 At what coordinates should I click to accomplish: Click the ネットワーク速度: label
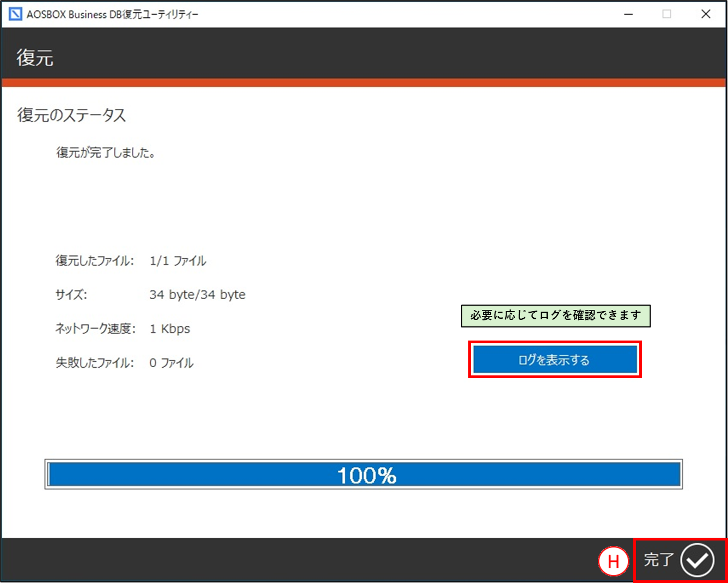(x=95, y=329)
